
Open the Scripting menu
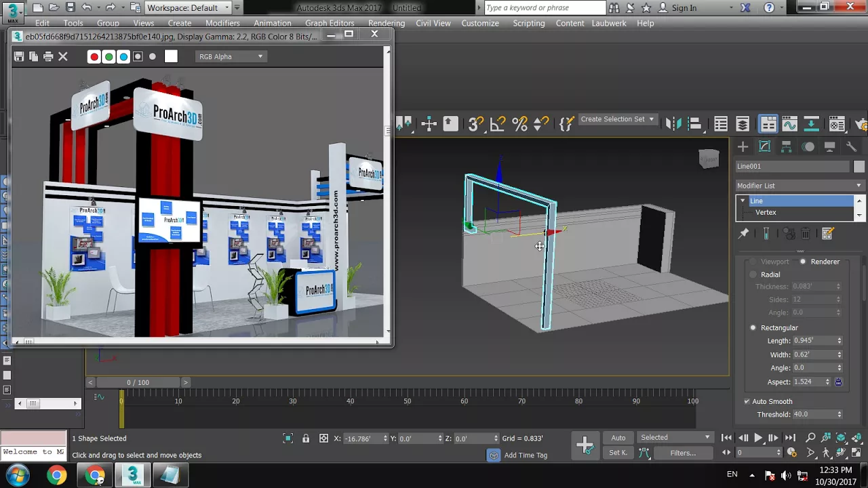(x=529, y=23)
